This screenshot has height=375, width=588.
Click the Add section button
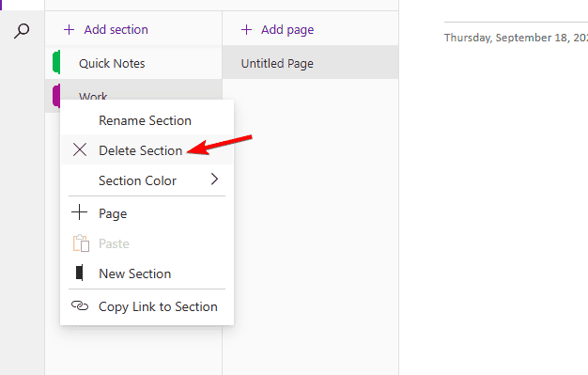106,30
